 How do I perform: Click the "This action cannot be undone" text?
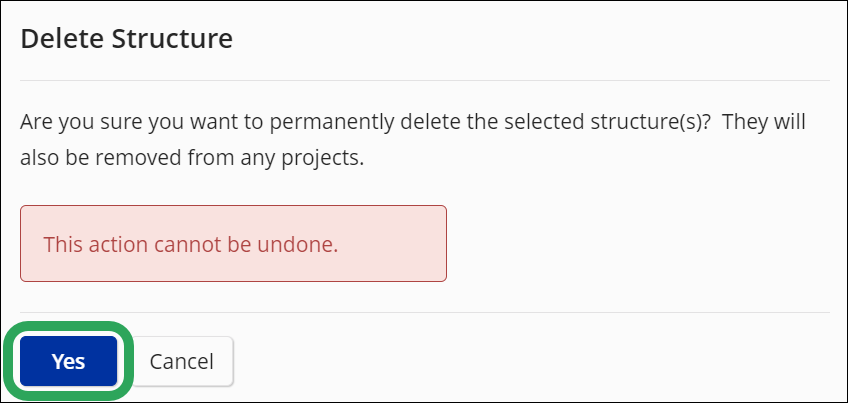pyautogui.click(x=191, y=244)
